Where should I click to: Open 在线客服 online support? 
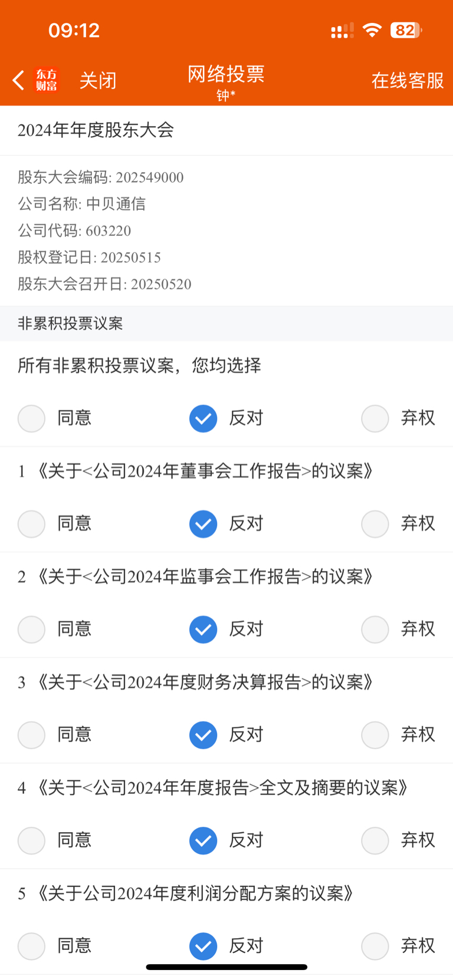407,81
